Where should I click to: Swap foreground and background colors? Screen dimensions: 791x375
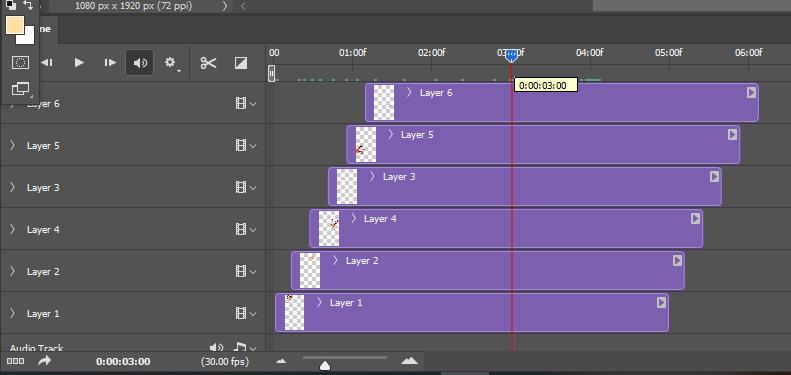tap(28, 5)
